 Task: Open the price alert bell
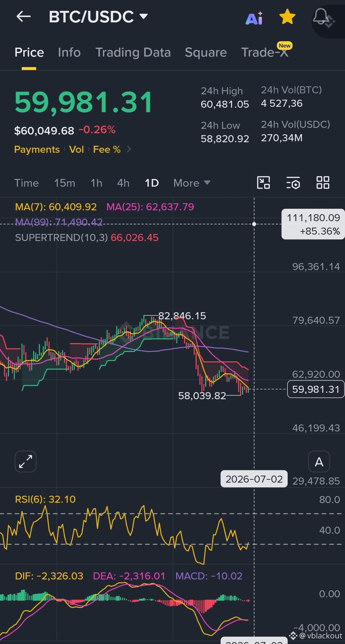point(321,17)
